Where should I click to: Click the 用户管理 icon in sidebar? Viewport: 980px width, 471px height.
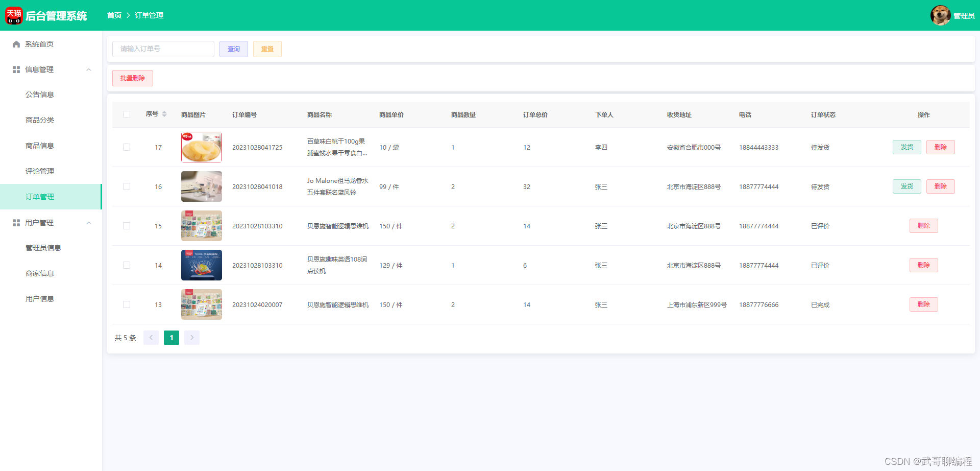coord(16,222)
